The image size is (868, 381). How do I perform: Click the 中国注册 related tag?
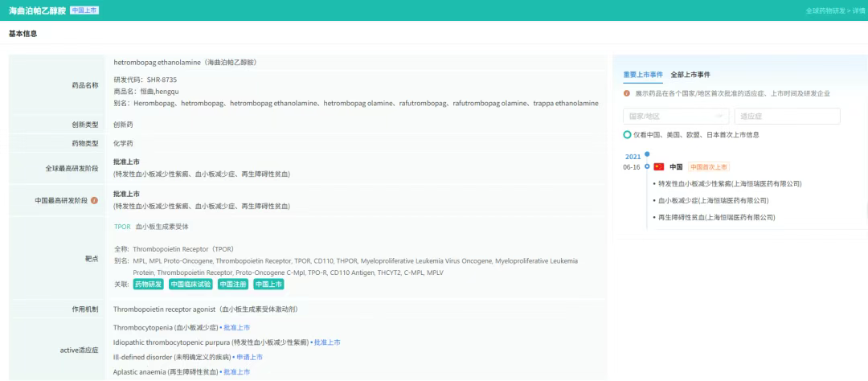[233, 285]
